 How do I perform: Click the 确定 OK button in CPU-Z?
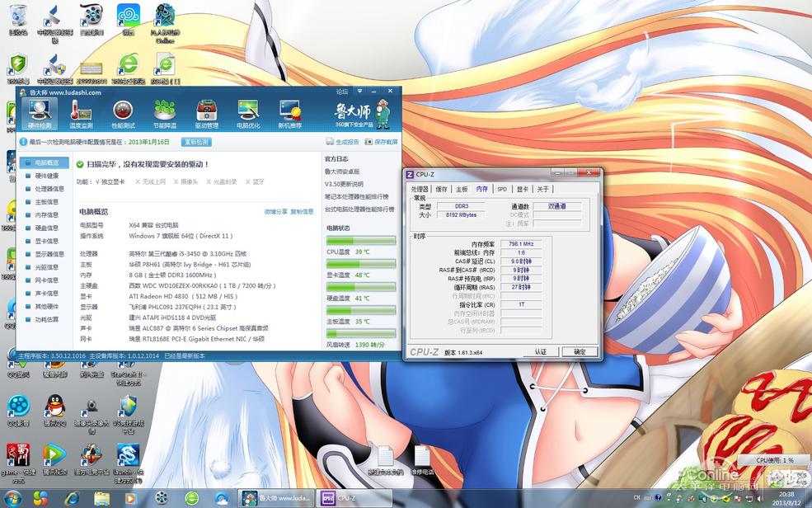pos(580,352)
